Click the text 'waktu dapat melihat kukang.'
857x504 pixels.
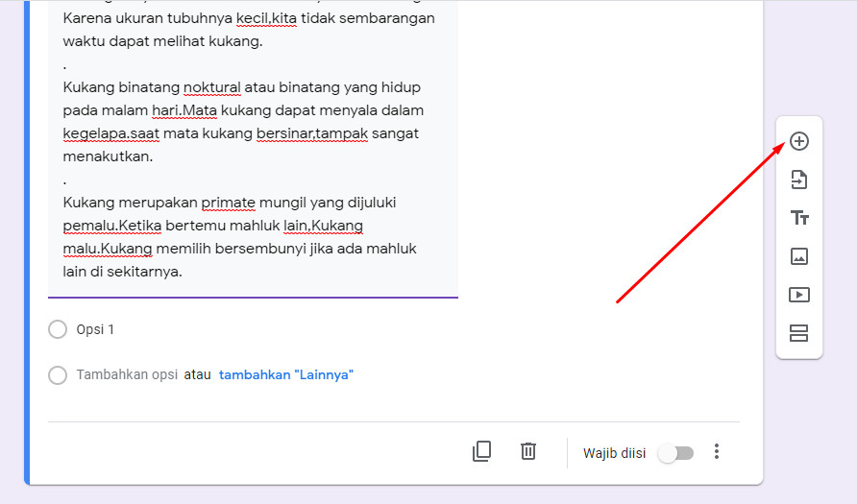pyautogui.click(x=163, y=41)
